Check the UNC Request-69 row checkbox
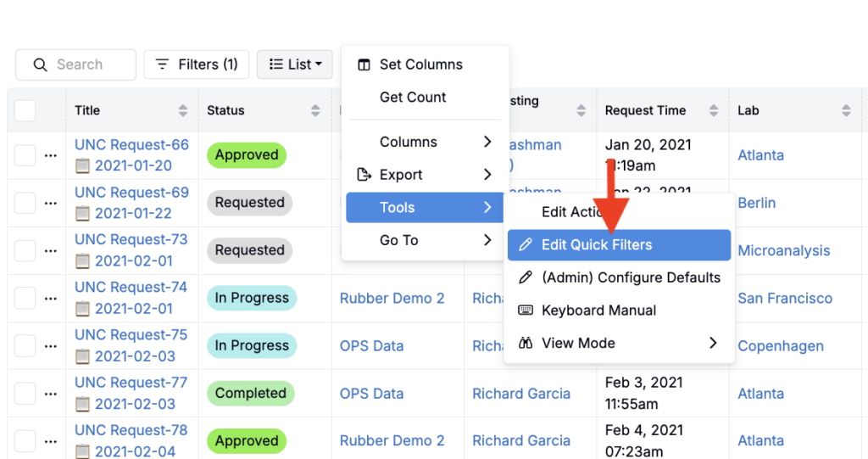This screenshot has width=868, height=459. coord(25,203)
